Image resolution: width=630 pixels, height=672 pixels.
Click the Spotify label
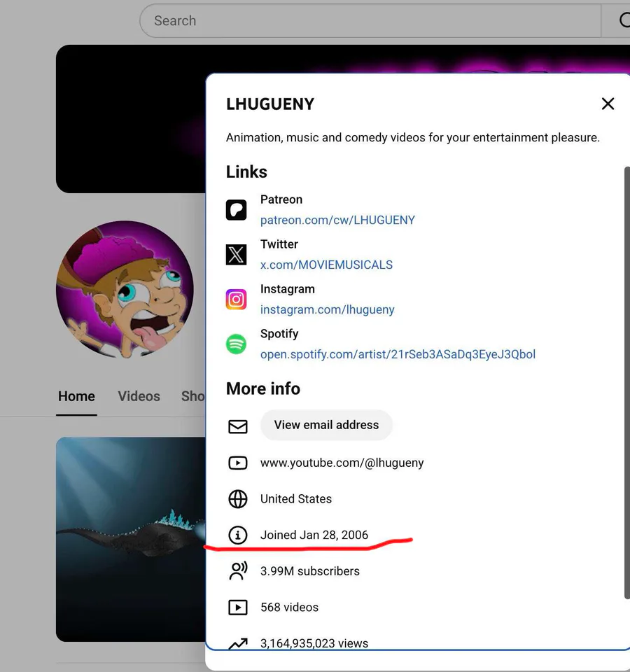pos(279,333)
